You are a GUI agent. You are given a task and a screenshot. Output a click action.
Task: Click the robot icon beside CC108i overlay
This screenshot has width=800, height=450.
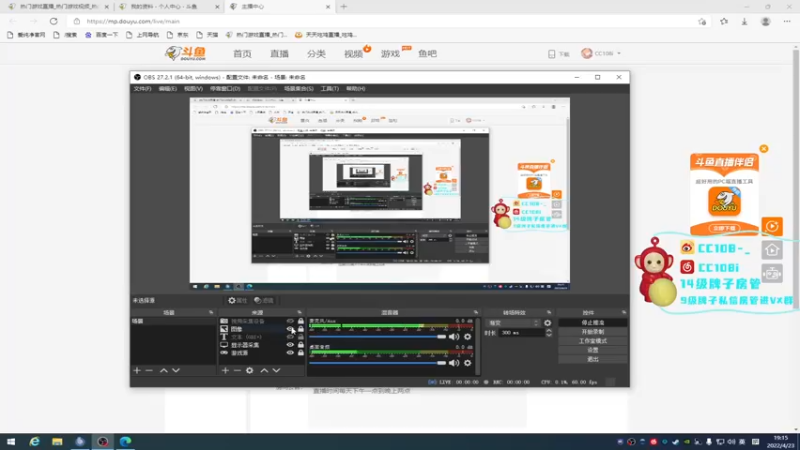772,273
